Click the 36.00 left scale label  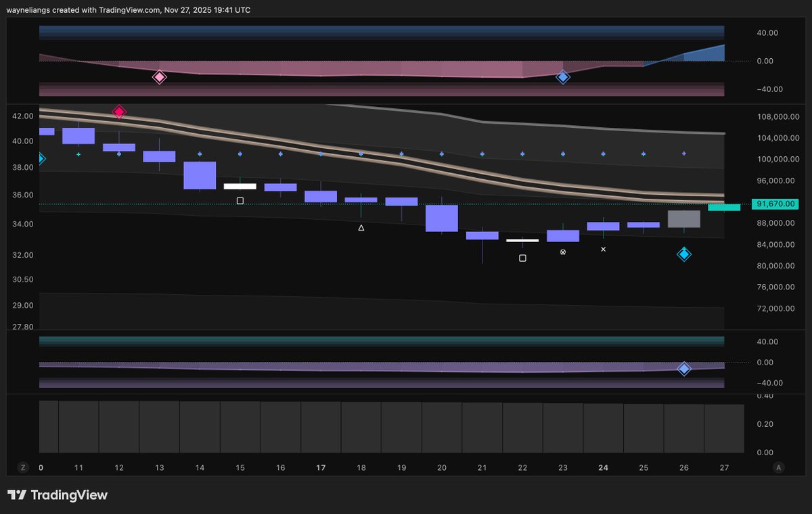click(x=22, y=195)
